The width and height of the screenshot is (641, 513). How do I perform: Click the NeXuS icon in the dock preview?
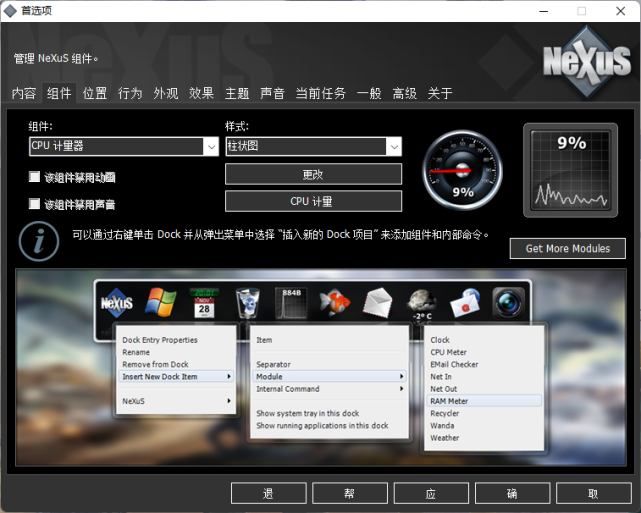coord(117,303)
